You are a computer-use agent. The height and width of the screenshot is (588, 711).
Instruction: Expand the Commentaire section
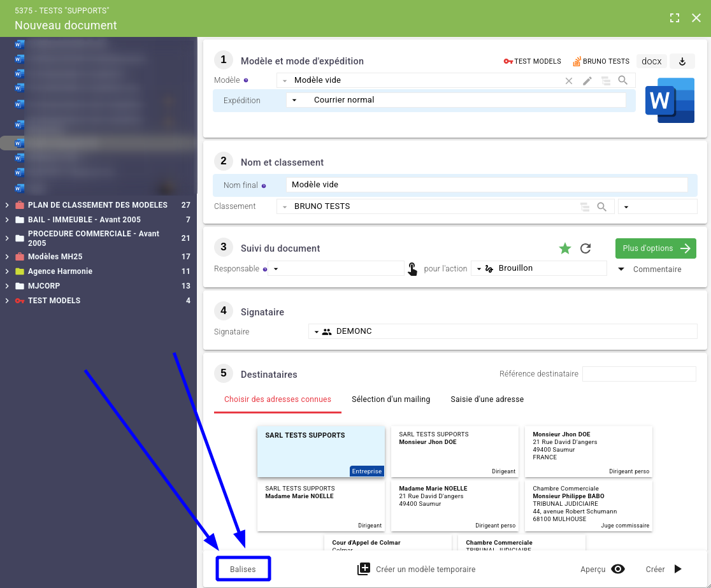point(650,269)
